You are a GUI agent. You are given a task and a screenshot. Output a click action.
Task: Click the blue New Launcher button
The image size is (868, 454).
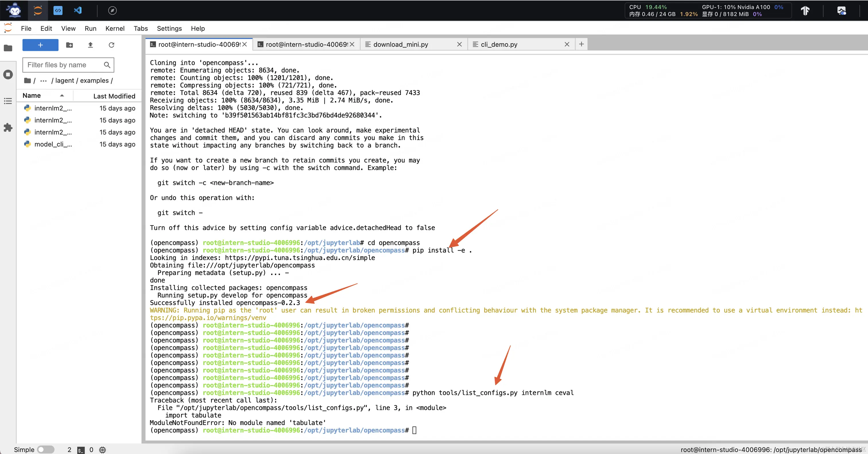click(40, 45)
